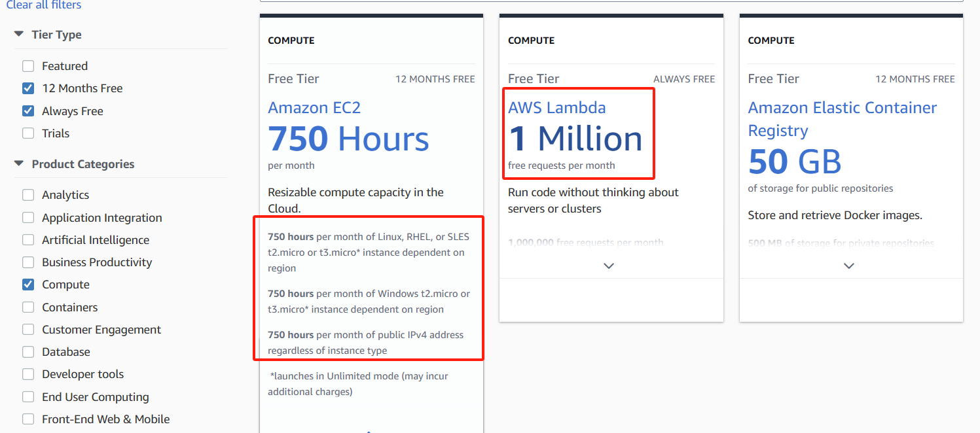The width and height of the screenshot is (980, 433).
Task: Enable the Front-End Web & Mobile checkbox
Action: pos(28,419)
